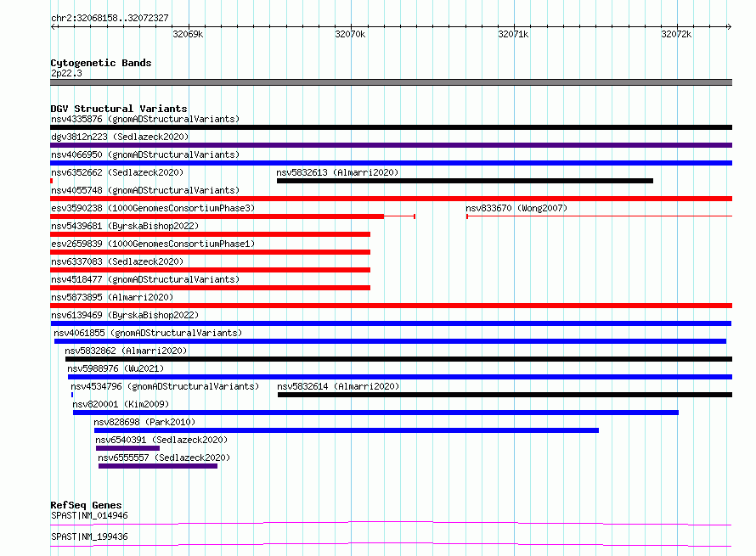Screen dimensions: 756x556
Task: Click the black nsv5832862 variant bar
Action: tap(398, 359)
